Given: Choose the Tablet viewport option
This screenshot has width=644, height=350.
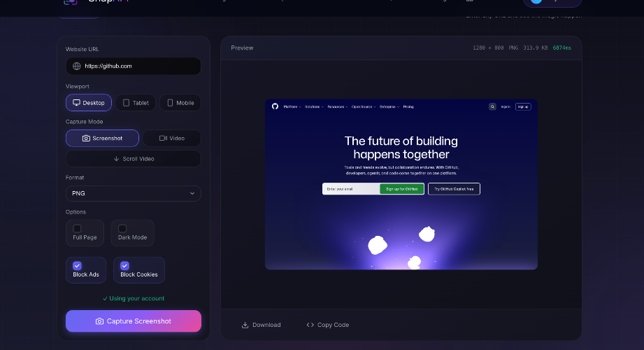Looking at the screenshot, I should pos(136,103).
